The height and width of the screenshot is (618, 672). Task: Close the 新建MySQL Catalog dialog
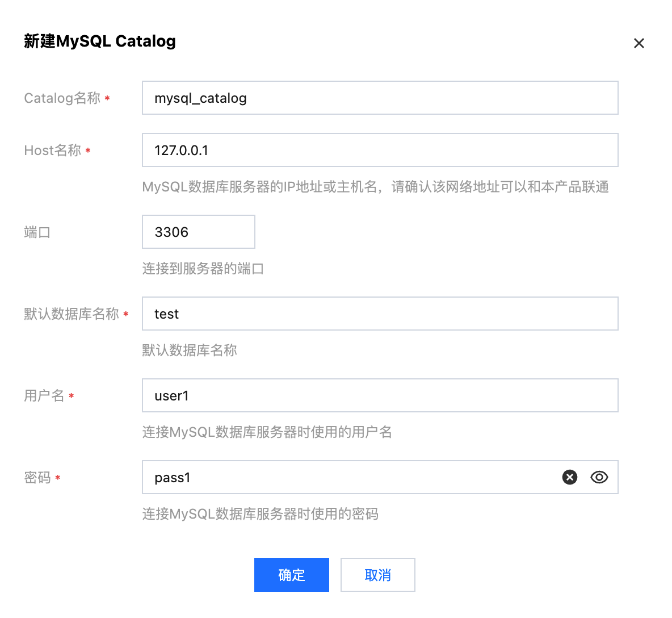coord(639,43)
